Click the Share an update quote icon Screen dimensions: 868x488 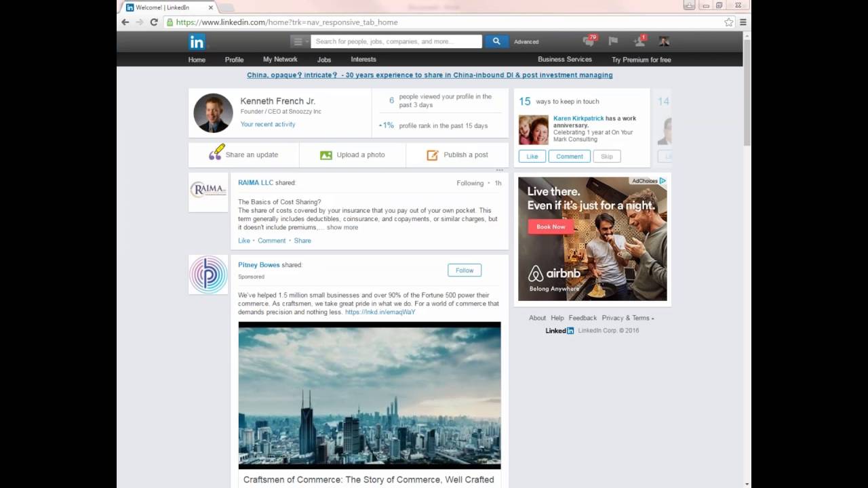tap(216, 152)
